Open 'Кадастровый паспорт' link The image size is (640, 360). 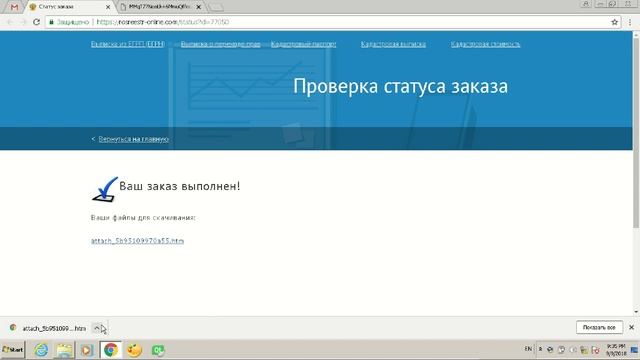(x=303, y=44)
